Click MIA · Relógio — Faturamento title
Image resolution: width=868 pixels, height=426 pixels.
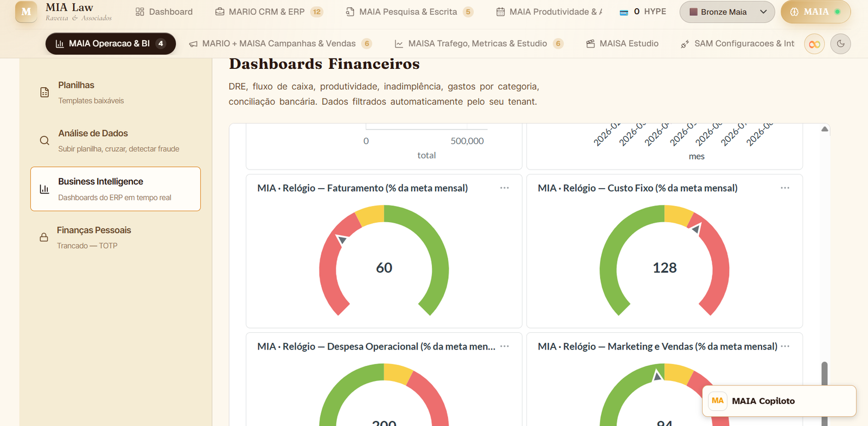pos(362,188)
